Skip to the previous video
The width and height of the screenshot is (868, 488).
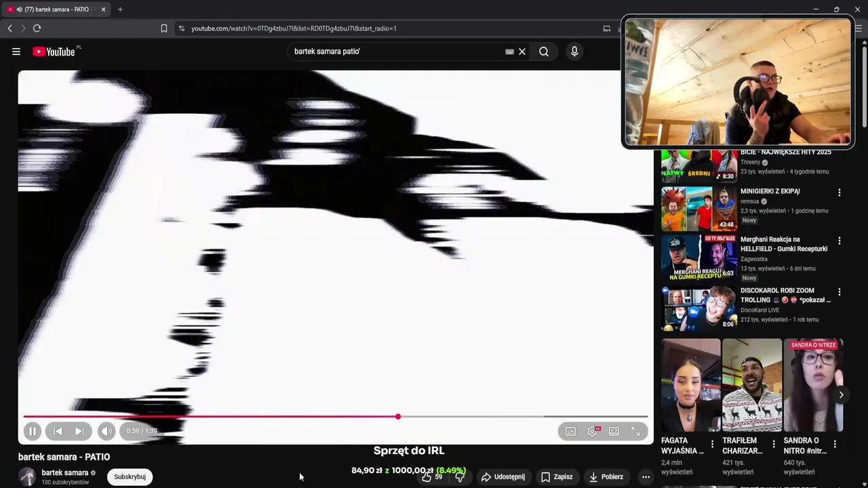(x=58, y=431)
